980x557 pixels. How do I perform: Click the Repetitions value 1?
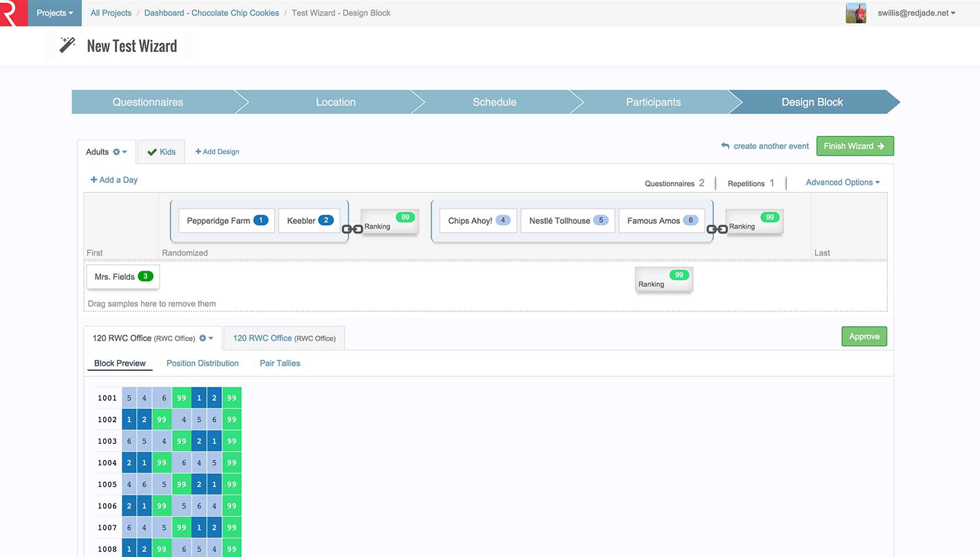point(772,183)
